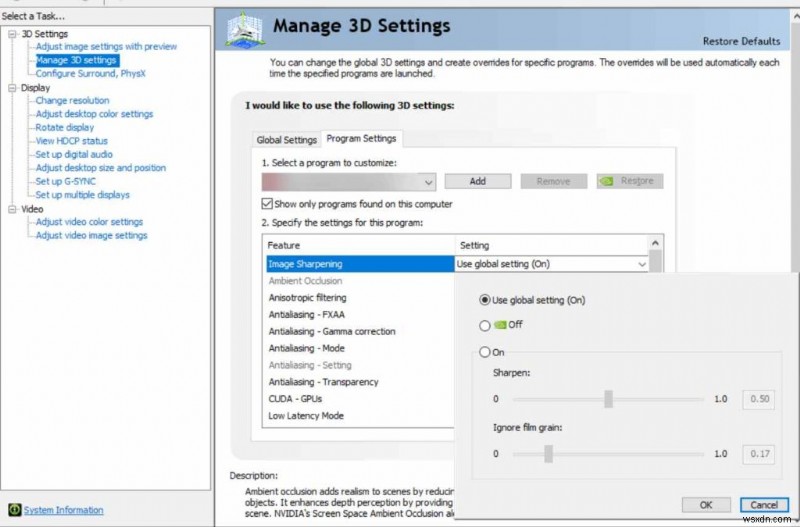
Task: Select the Use global setting (On) radio button
Action: (485, 300)
